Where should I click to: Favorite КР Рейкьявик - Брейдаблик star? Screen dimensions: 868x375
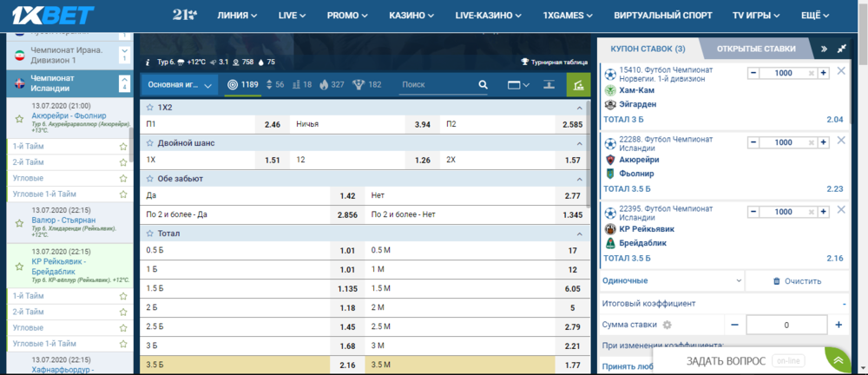(19, 267)
